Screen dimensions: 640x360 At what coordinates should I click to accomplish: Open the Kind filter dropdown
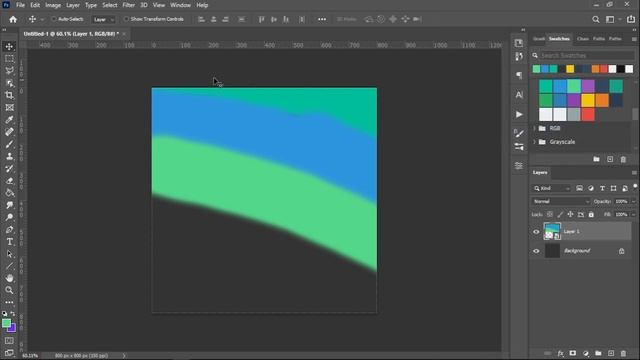coord(552,188)
